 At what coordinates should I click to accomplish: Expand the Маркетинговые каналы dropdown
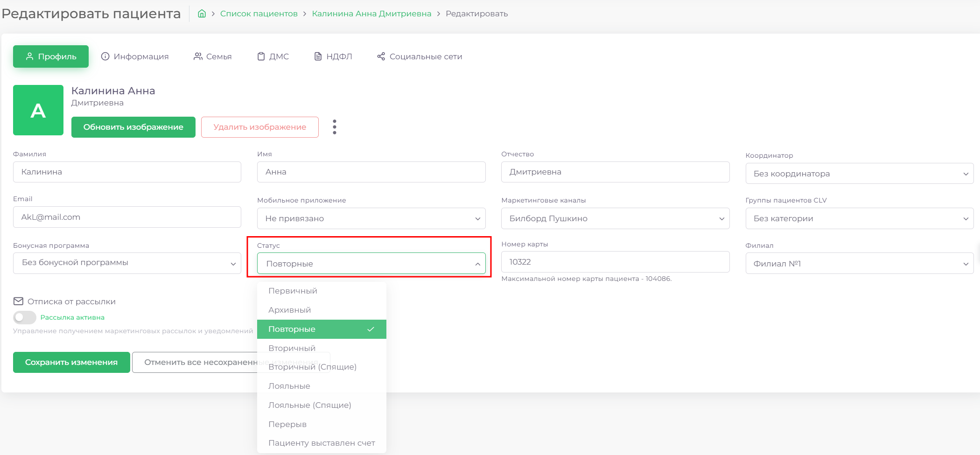[x=616, y=218]
